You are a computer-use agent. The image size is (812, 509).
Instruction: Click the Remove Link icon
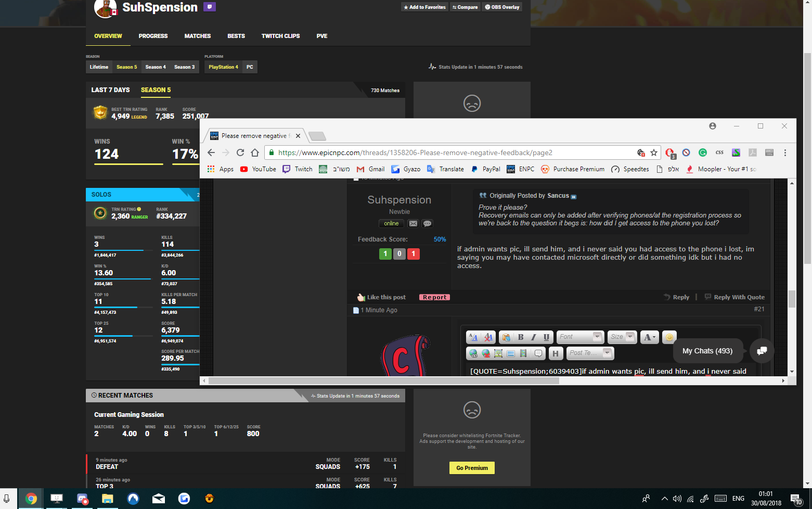point(486,353)
